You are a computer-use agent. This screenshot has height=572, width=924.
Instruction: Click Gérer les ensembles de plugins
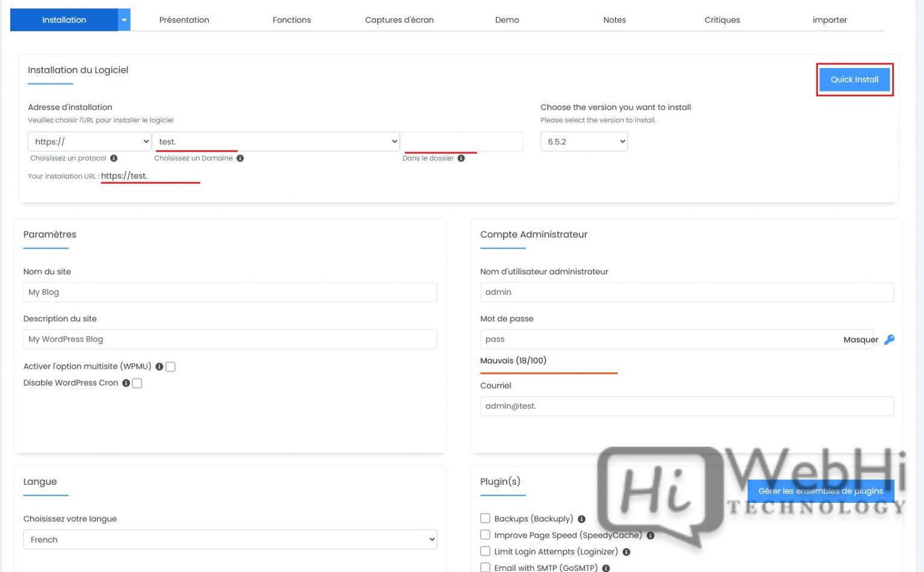pos(821,491)
